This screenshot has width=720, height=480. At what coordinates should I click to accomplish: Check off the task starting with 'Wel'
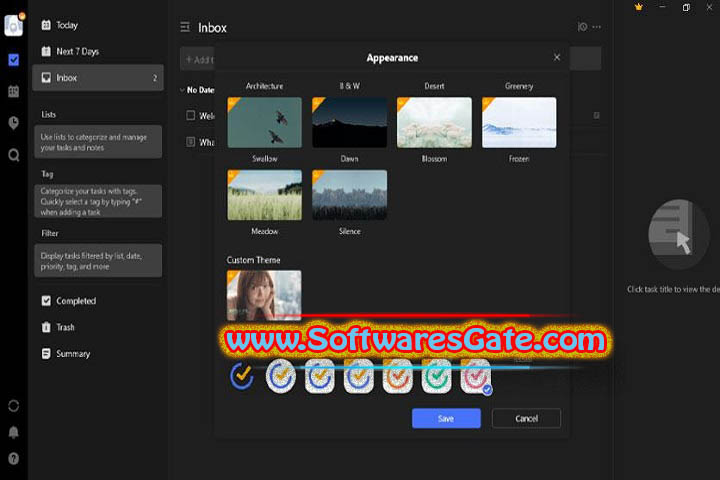pyautogui.click(x=191, y=115)
